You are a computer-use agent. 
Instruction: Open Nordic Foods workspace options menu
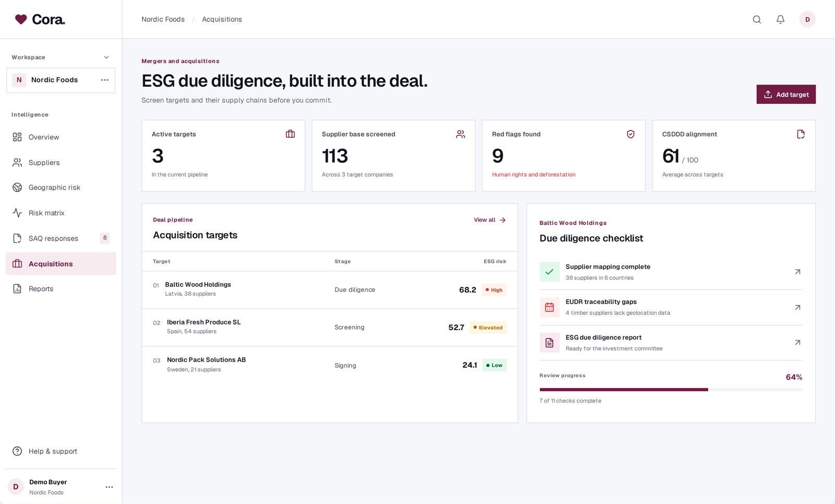click(x=105, y=80)
